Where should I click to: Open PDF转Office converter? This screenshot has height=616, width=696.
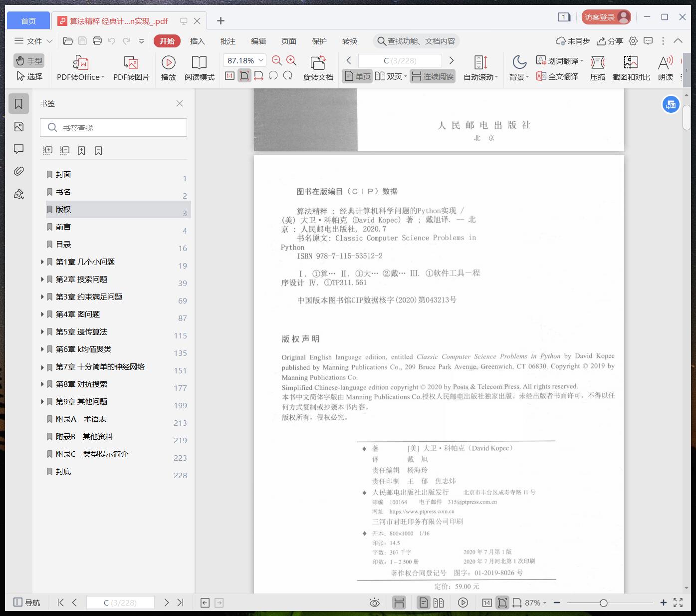click(x=80, y=68)
